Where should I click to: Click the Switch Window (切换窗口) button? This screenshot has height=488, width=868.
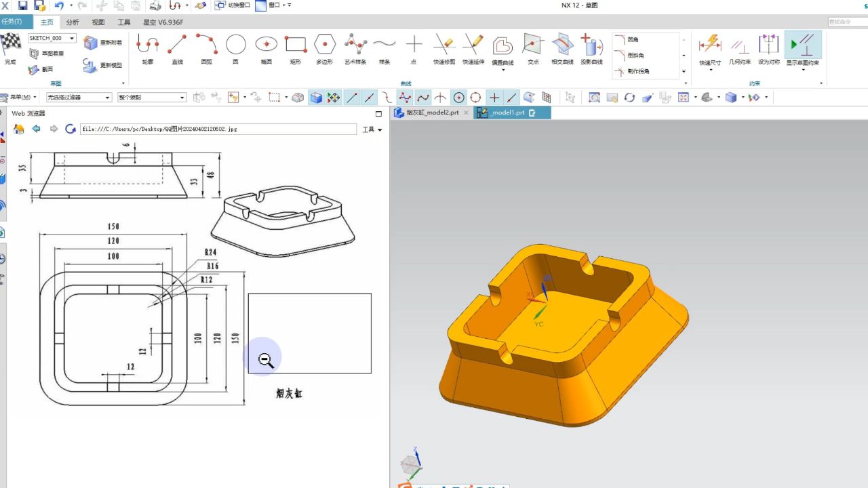tap(233, 5)
